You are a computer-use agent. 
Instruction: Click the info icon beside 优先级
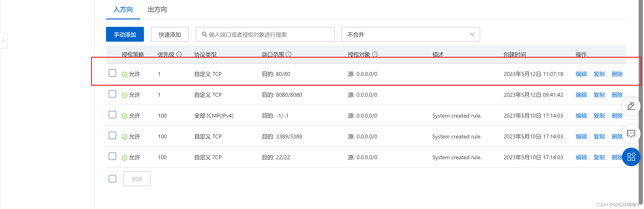click(x=179, y=54)
